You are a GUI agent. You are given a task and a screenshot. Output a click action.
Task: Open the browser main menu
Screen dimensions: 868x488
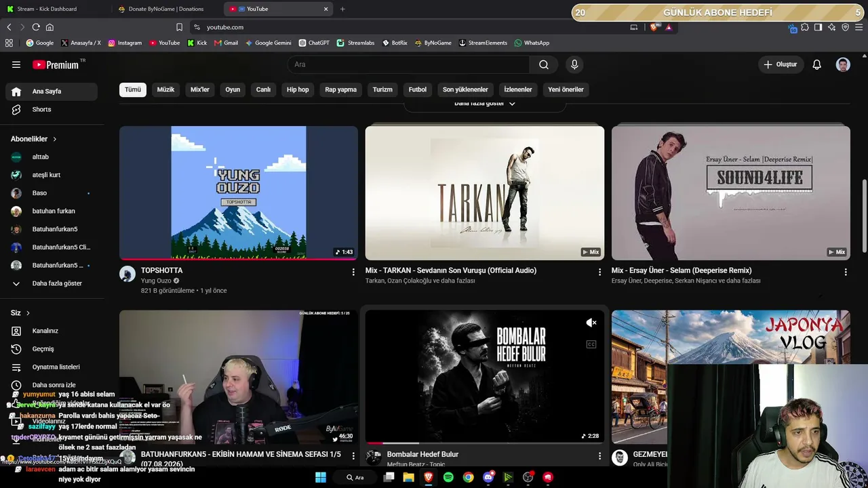click(x=859, y=27)
